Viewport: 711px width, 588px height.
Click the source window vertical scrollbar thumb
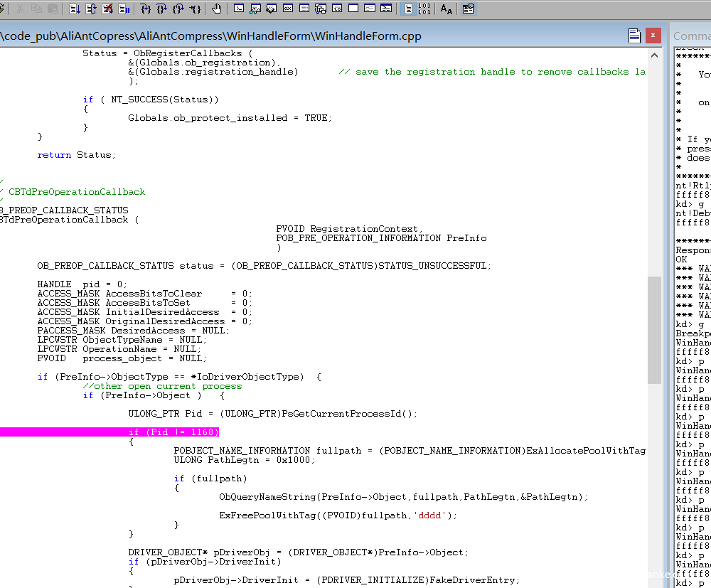(654, 329)
